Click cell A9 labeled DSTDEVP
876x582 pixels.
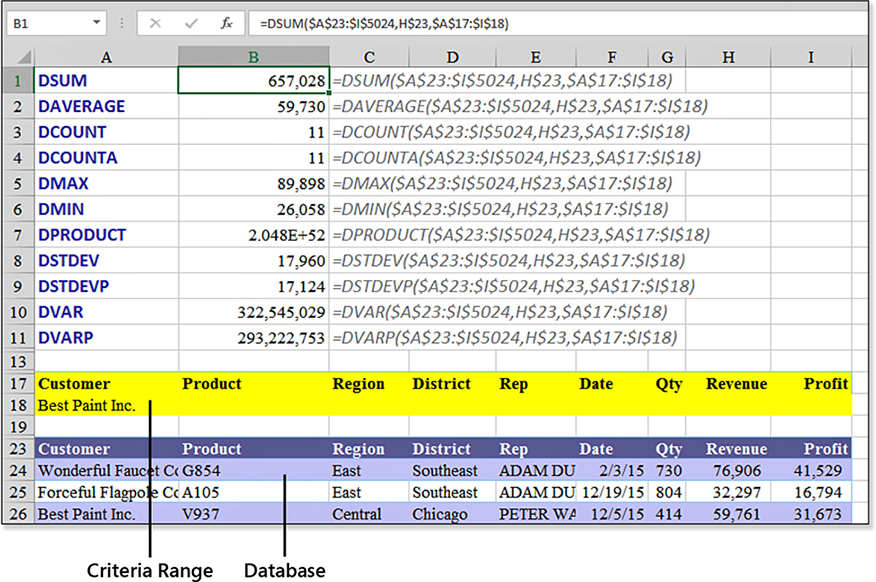pos(106,286)
